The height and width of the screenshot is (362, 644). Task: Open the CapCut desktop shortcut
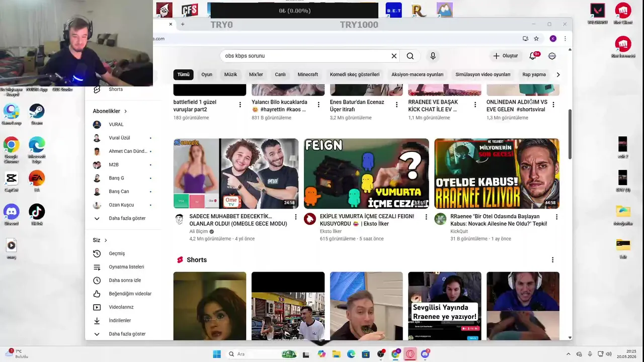11,182
